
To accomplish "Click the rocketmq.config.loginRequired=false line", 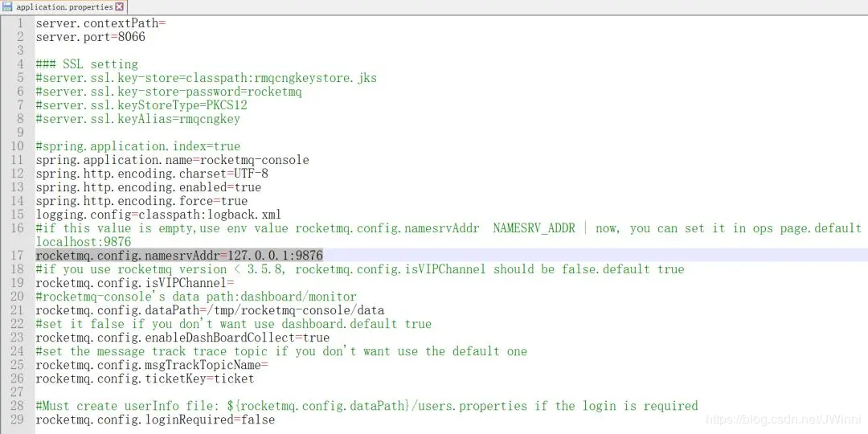I will pyautogui.click(x=155, y=419).
